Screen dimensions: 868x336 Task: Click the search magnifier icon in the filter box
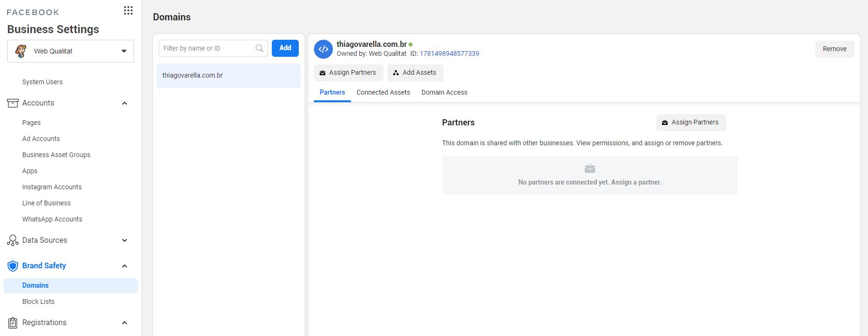coord(260,48)
